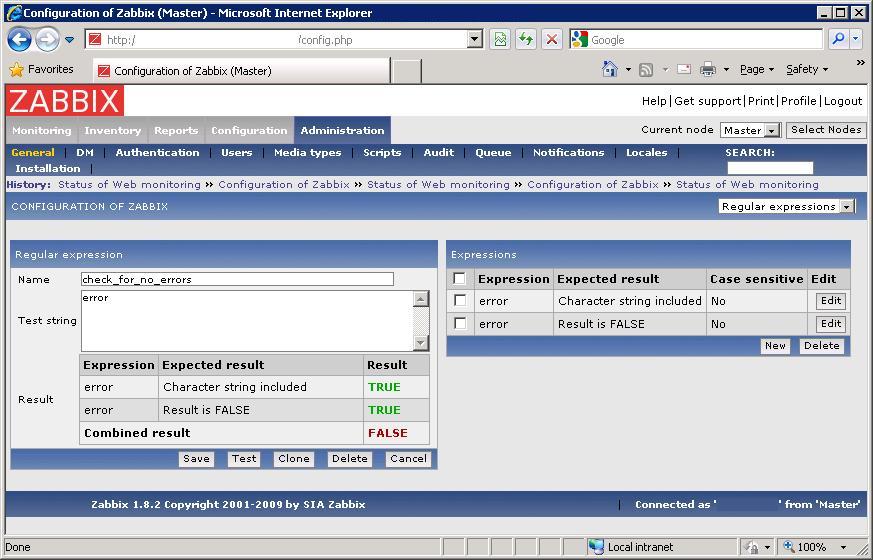The height and width of the screenshot is (560, 873).
Task: Click the Test button
Action: point(244,459)
